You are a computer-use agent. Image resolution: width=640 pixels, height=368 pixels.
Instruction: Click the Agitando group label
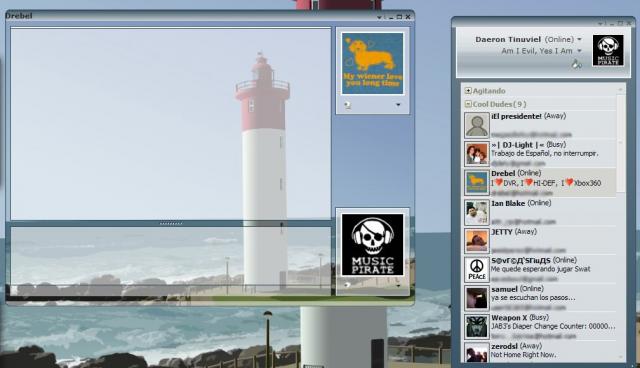pyautogui.click(x=489, y=91)
